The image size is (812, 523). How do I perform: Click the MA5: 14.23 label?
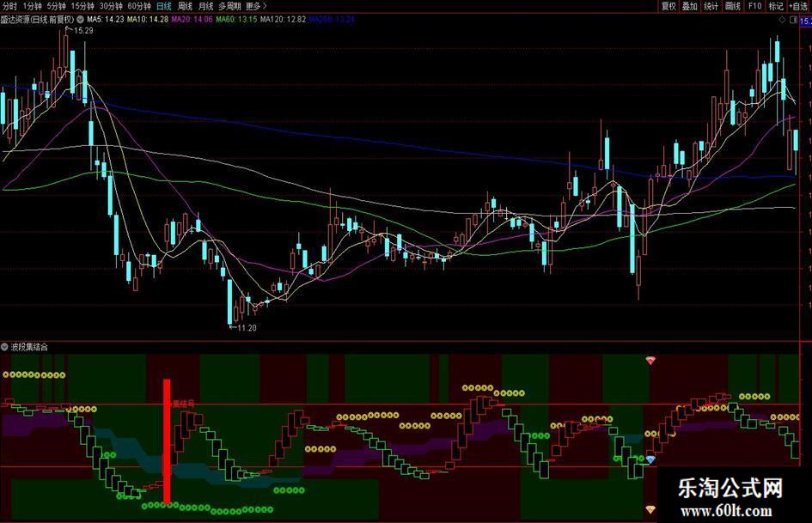(x=106, y=20)
